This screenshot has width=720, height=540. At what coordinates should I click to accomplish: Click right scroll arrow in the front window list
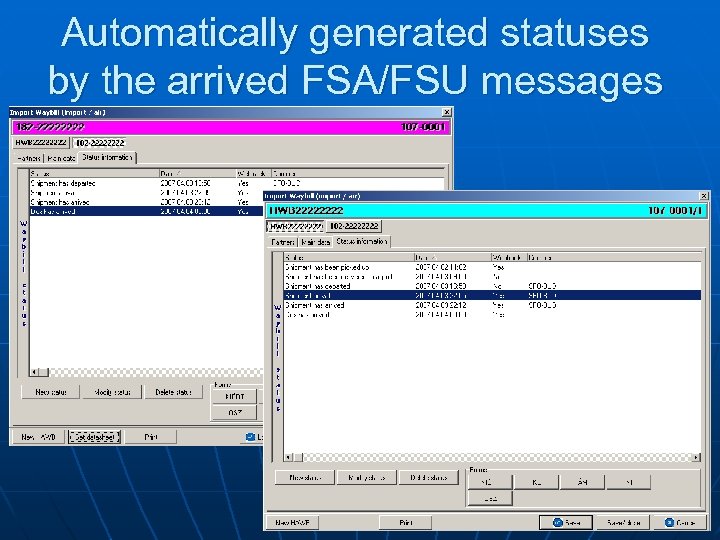click(697, 457)
